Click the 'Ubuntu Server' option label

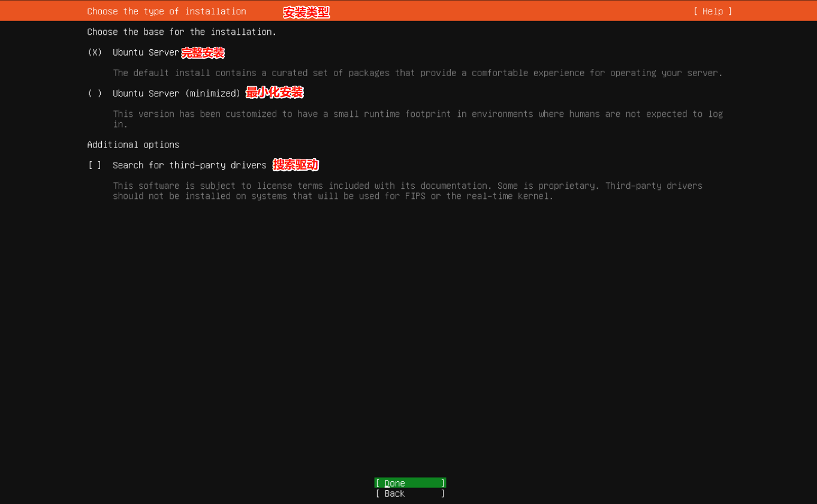pos(146,53)
